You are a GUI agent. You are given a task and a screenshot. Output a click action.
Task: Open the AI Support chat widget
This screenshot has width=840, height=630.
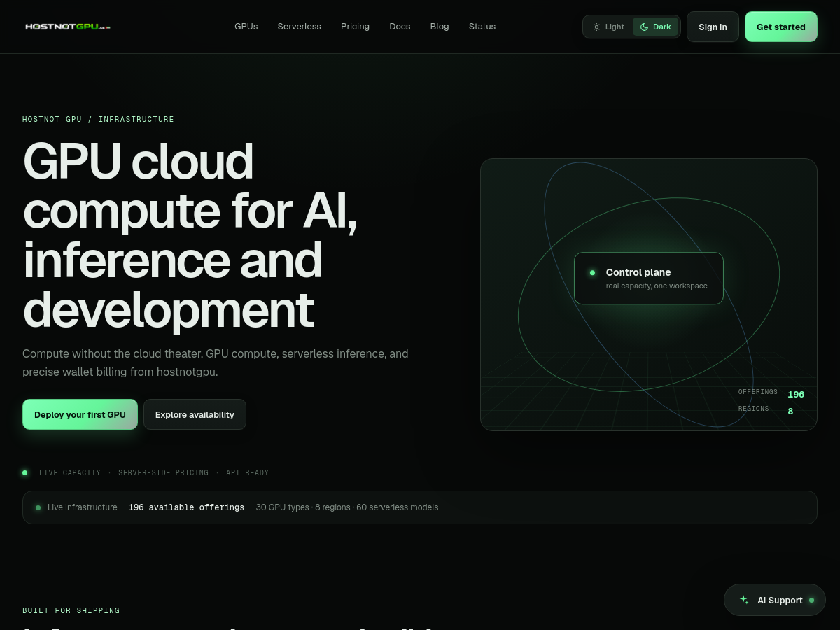(775, 600)
